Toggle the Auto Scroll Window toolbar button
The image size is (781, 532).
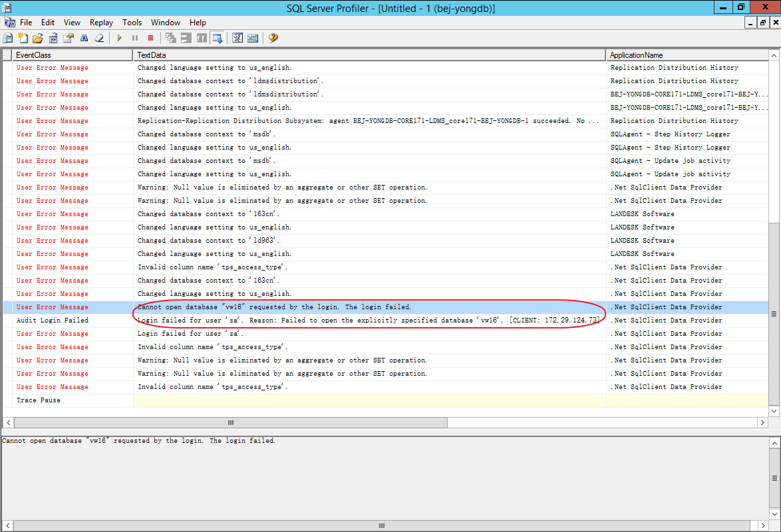coord(217,38)
